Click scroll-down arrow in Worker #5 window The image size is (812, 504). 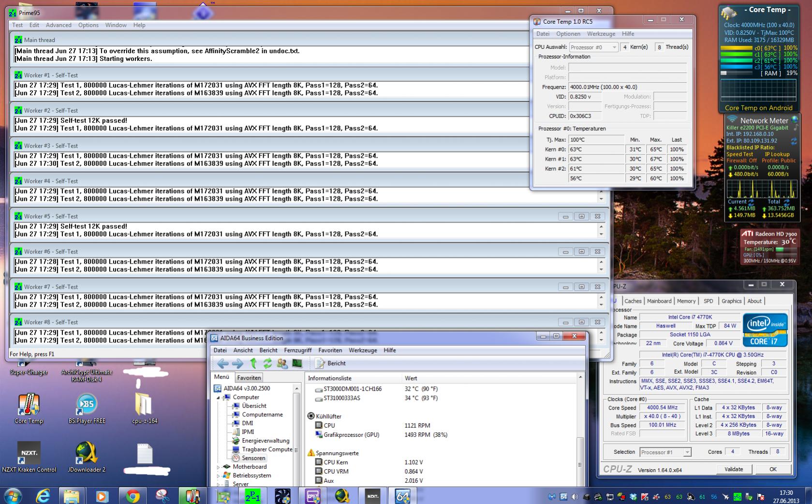[601, 235]
